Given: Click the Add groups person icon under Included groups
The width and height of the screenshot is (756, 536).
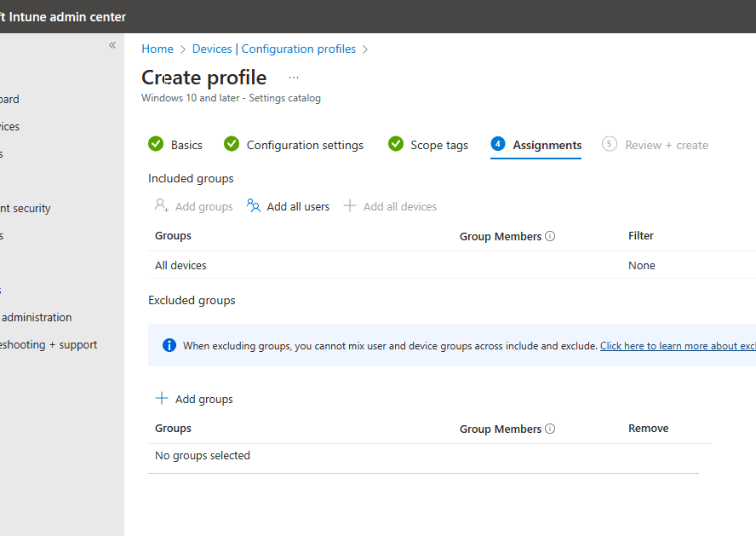Looking at the screenshot, I should click(x=161, y=205).
